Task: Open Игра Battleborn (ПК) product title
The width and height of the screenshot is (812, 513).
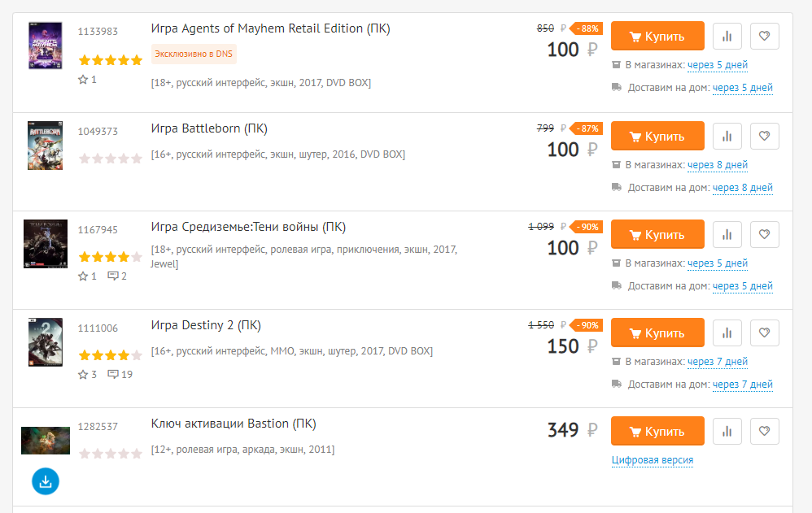Action: (209, 128)
